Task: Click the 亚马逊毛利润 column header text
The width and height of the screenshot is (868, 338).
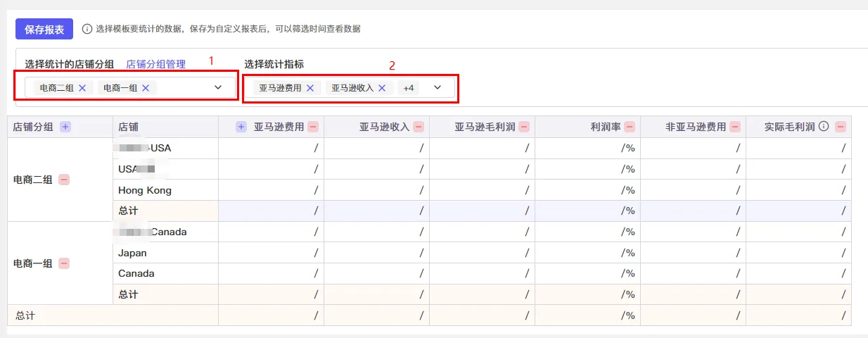Action: click(x=485, y=127)
